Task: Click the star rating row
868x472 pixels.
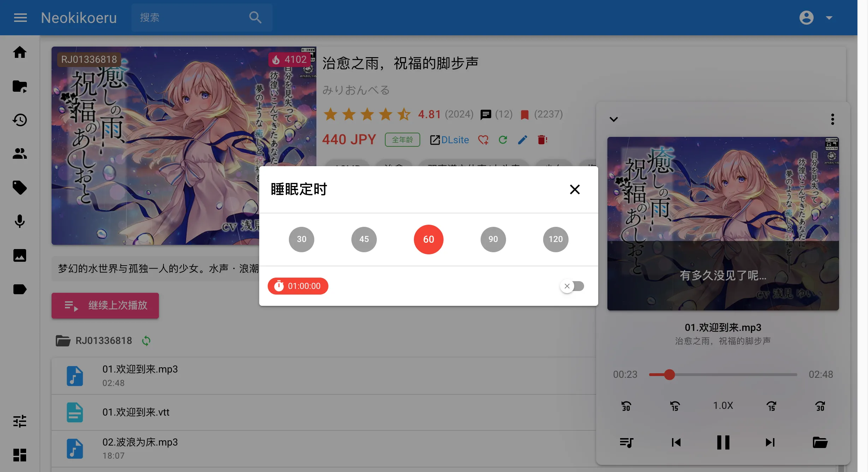Action: point(367,114)
